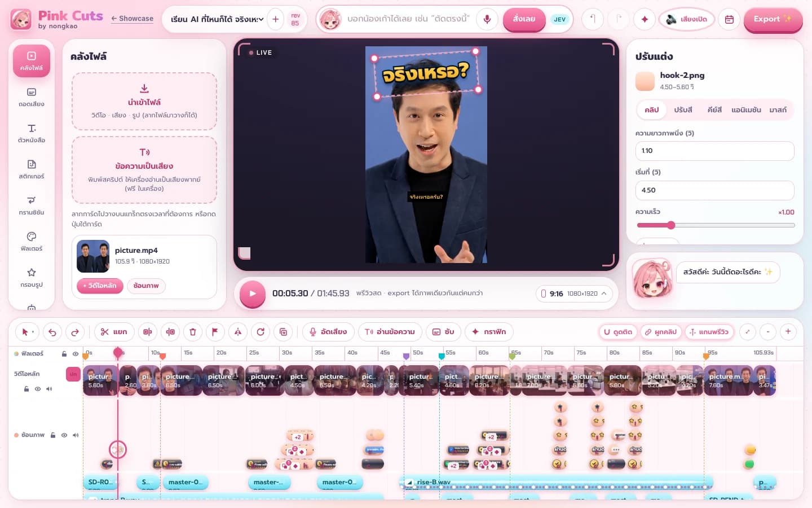Open the ตัวหนังสือ text tool in sidebar
Screen dimensions: 812x508
pos(32,133)
